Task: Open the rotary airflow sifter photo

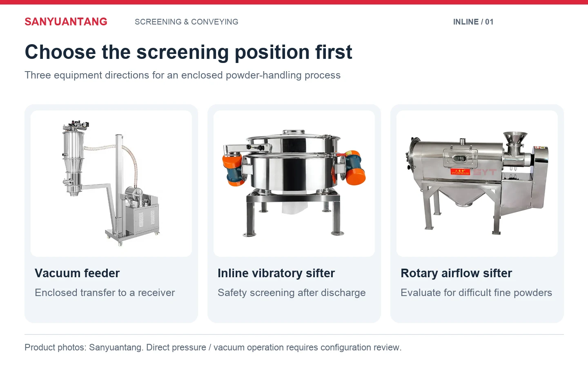Action: coord(477,184)
